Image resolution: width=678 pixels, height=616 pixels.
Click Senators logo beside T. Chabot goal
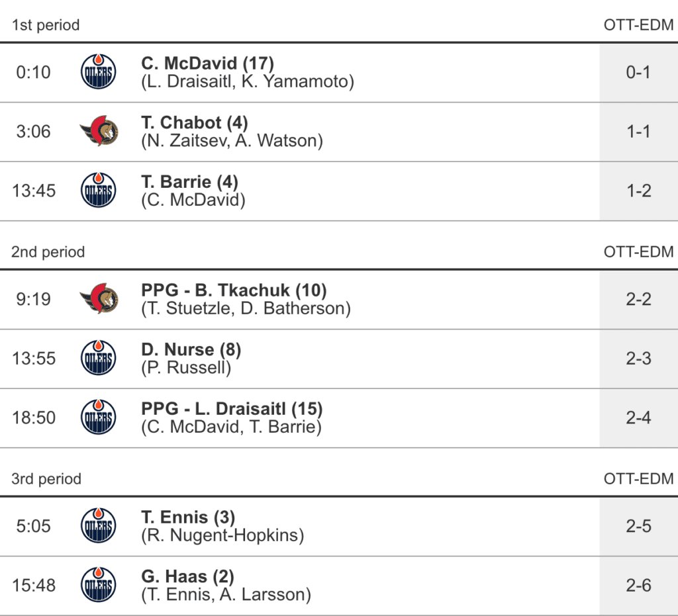tap(99, 132)
